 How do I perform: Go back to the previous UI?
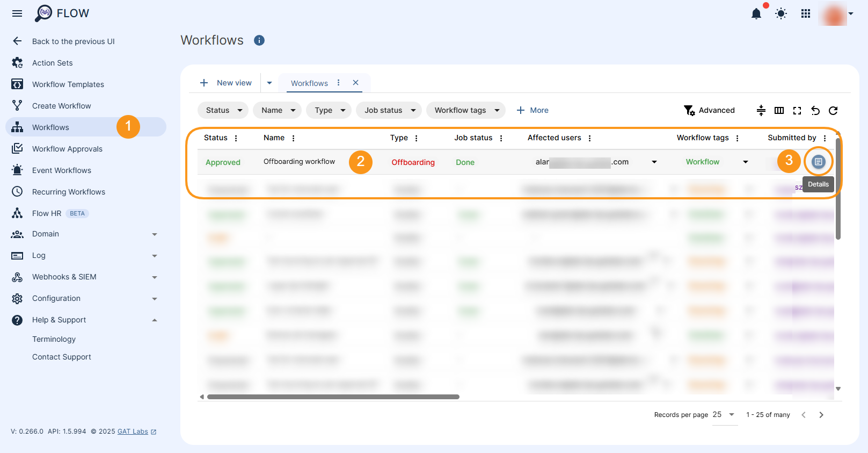[74, 41]
